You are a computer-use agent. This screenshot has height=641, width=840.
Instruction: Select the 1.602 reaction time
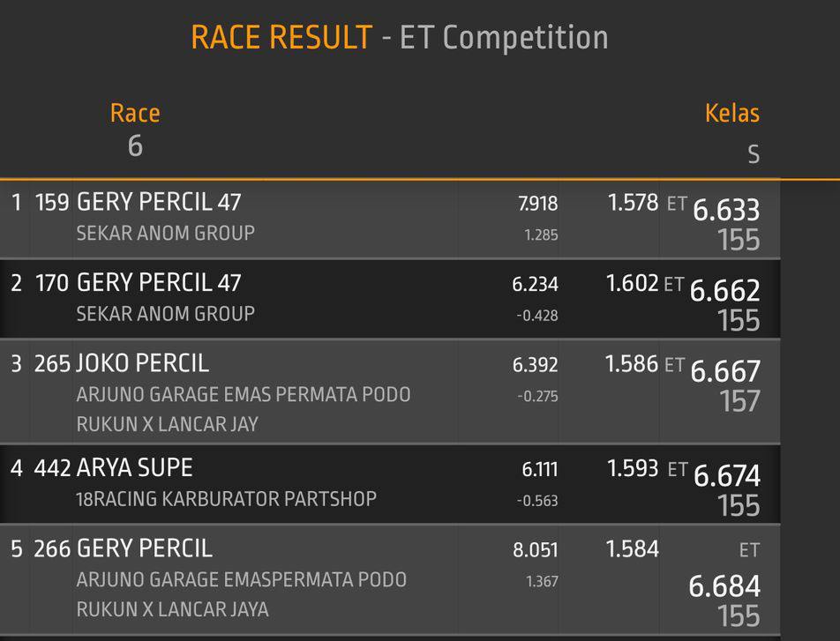pos(632,283)
